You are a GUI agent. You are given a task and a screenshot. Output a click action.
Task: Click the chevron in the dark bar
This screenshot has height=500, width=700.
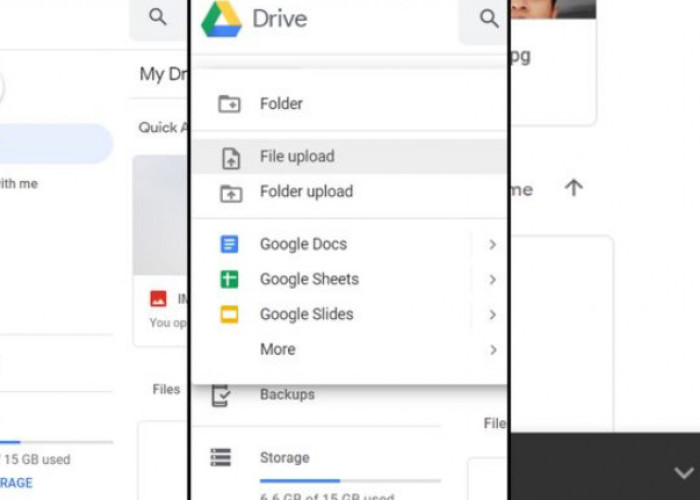(x=684, y=473)
